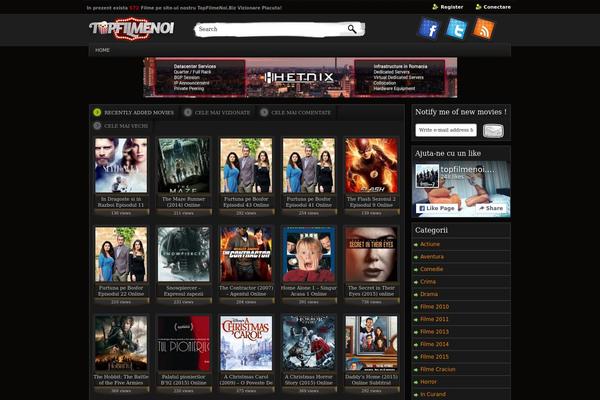Focus the e-mail address input
The image size is (600, 400).
(x=446, y=130)
